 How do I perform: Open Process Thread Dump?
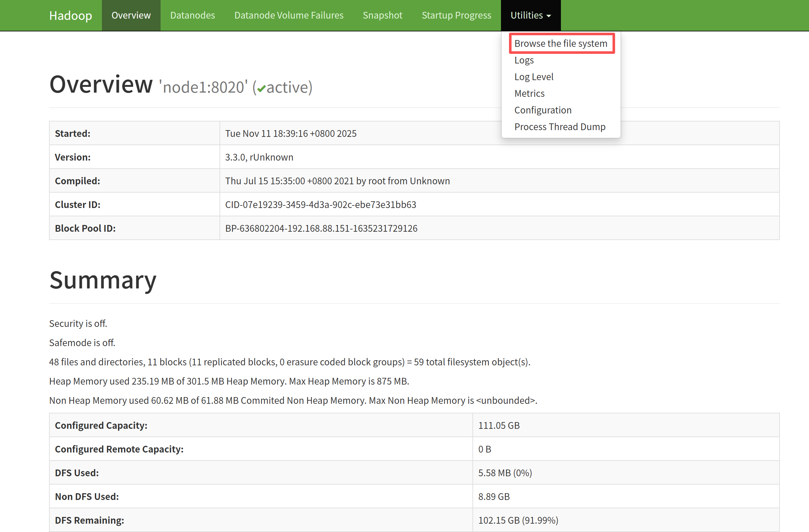coord(560,127)
